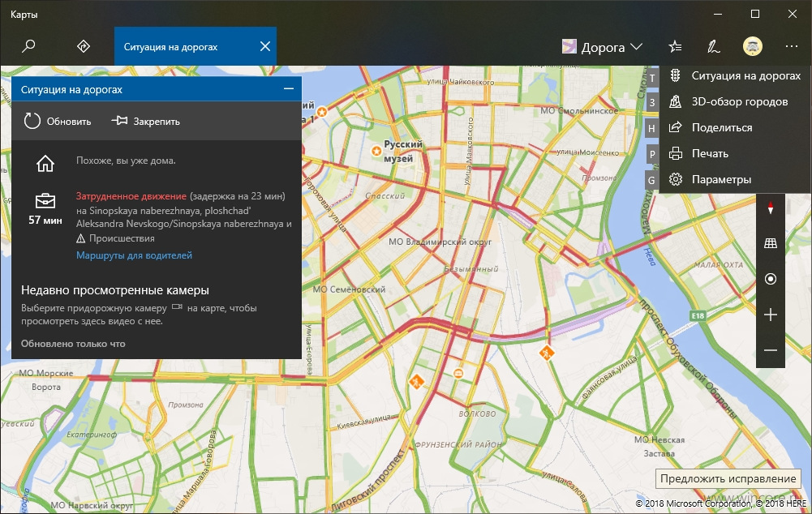This screenshot has width=812, height=514.
Task: Expand the Дорога map view dropdown
Action: point(602,47)
